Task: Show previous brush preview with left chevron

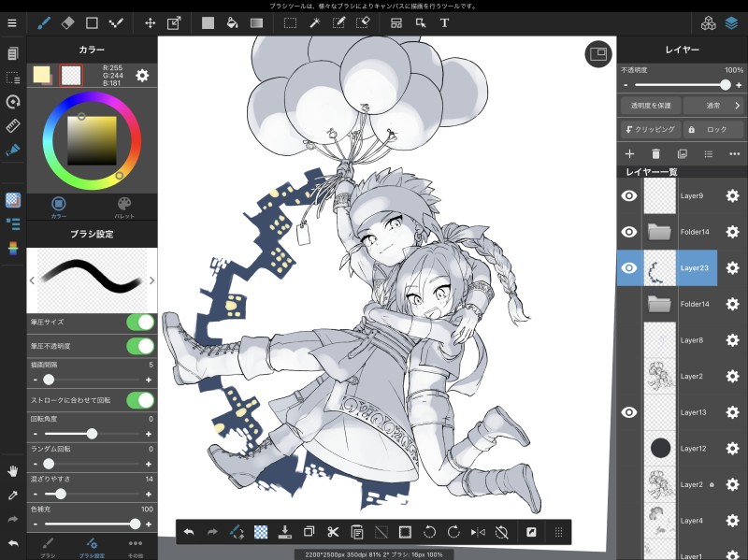Action: click(32, 280)
